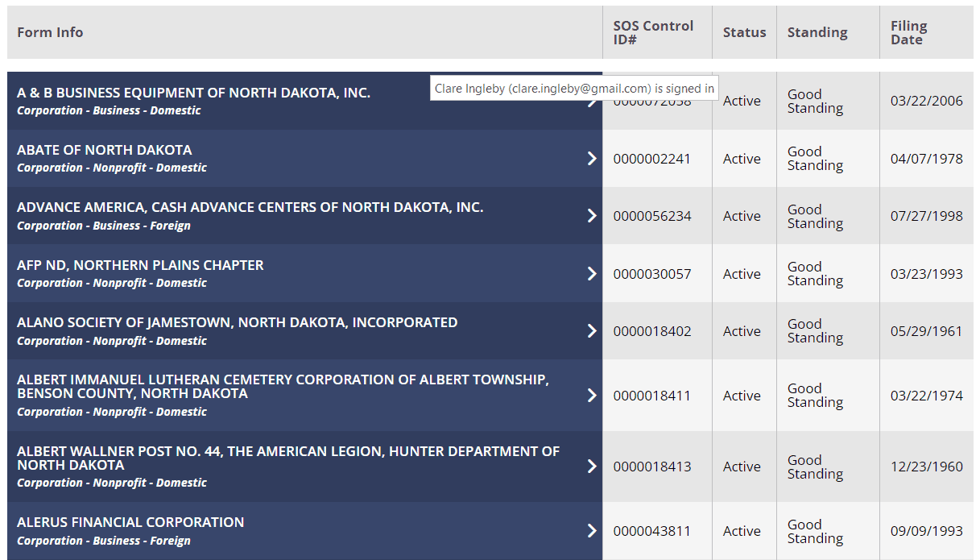Expand ALBERT WALLNER POST NO. 44 details
The image size is (980, 560).
(592, 466)
